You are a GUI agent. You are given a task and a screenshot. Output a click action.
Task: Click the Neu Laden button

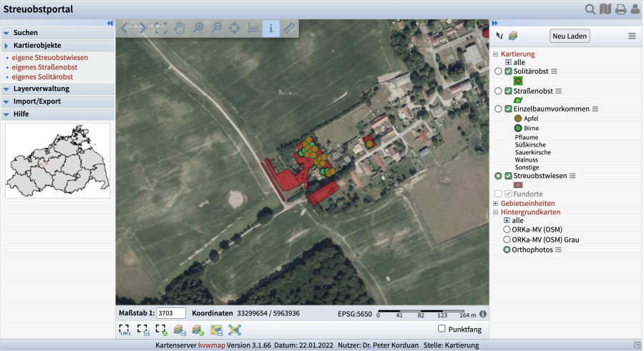570,36
